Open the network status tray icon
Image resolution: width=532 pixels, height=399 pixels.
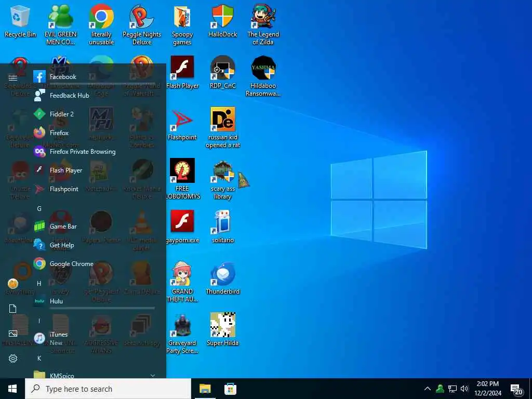(453, 389)
